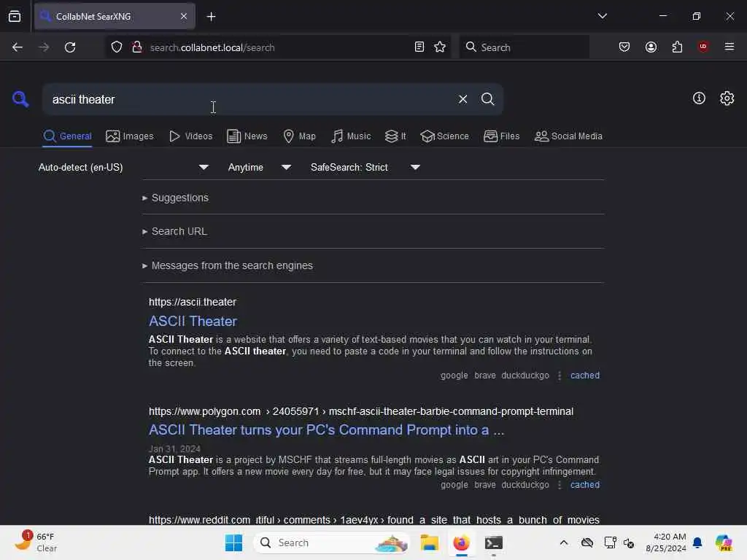The height and width of the screenshot is (560, 747).
Task: Open the Polygon ASCII Theater article link
Action: (326, 430)
